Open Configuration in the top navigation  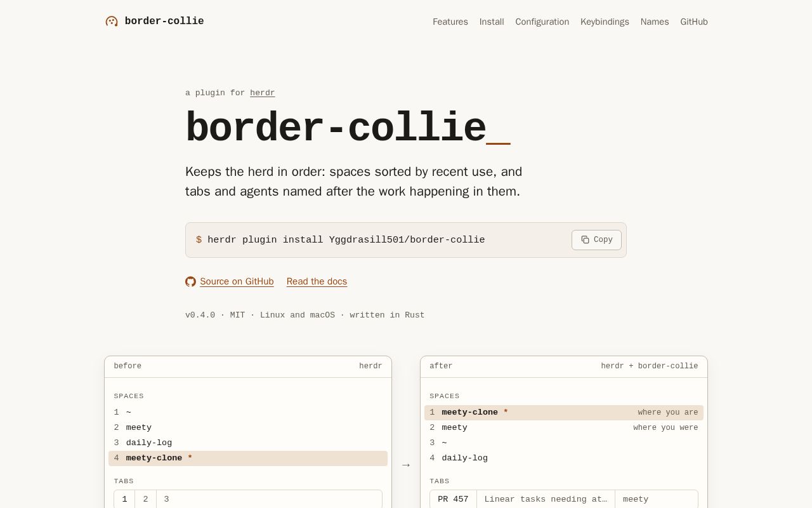[542, 22]
